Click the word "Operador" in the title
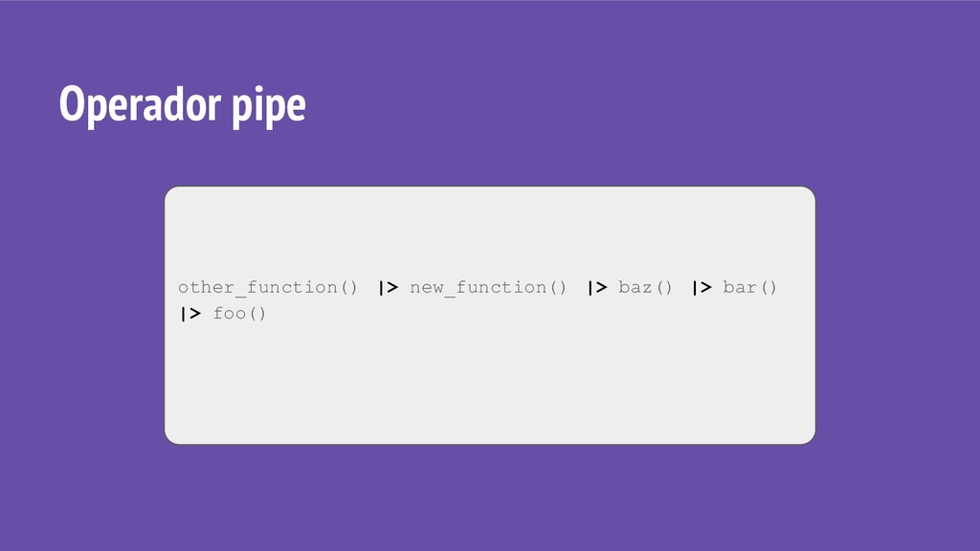Image resolution: width=980 pixels, height=551 pixels. coord(139,104)
